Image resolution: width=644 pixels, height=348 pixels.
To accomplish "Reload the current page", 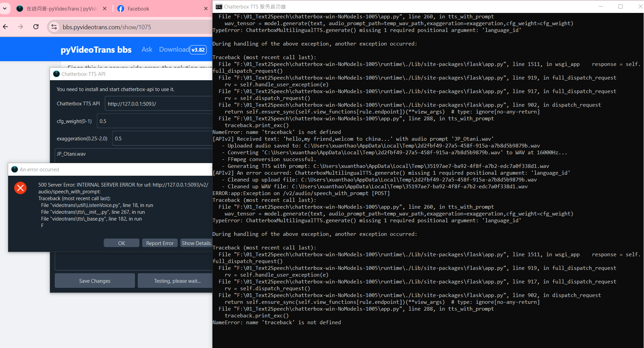I will coord(36,27).
